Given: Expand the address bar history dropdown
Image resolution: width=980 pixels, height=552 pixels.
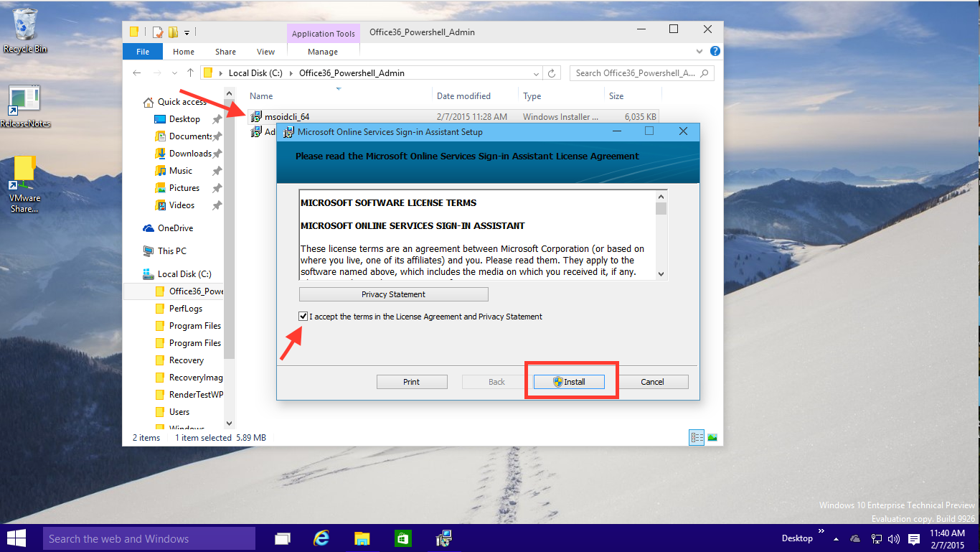Looking at the screenshot, I should [x=536, y=73].
